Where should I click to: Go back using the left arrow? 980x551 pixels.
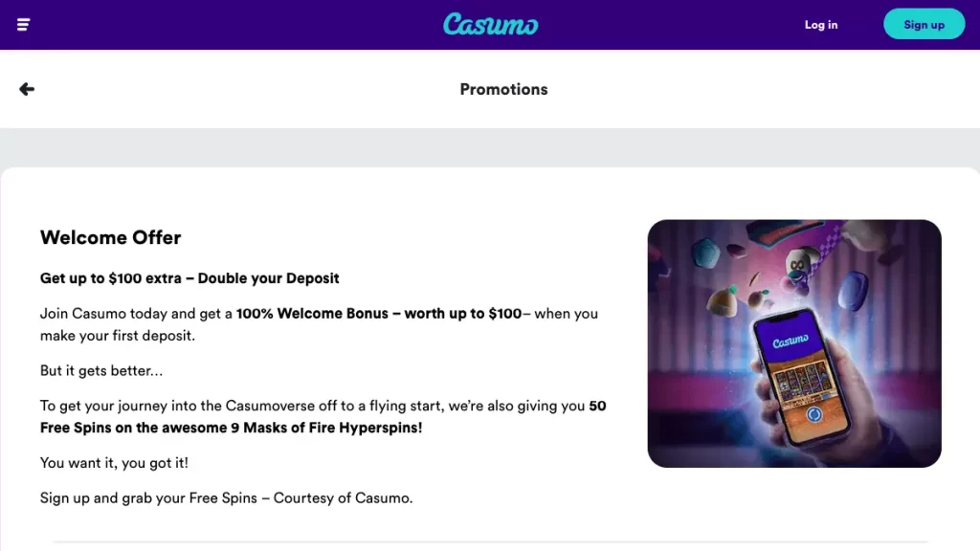tap(27, 89)
